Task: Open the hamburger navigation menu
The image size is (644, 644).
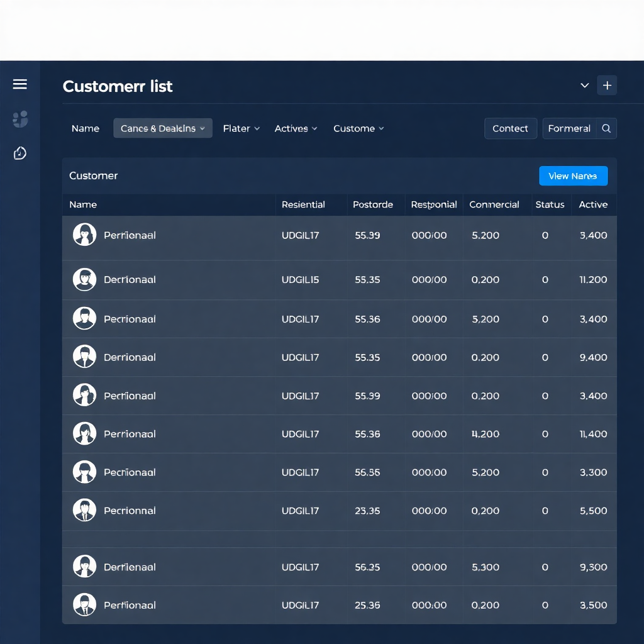Action: [x=19, y=84]
